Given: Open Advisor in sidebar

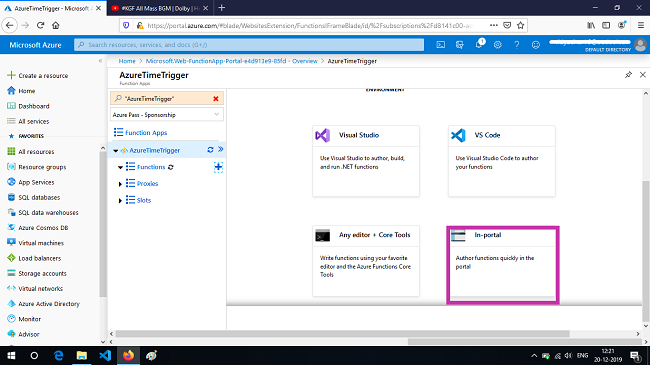Looking at the screenshot, I should [x=23, y=334].
